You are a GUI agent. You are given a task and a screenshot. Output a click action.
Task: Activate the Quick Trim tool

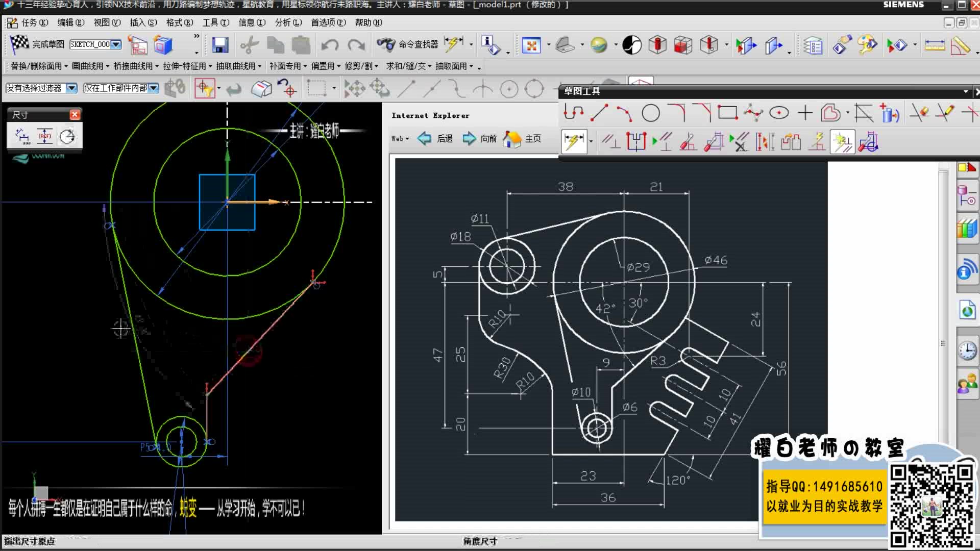tap(919, 113)
